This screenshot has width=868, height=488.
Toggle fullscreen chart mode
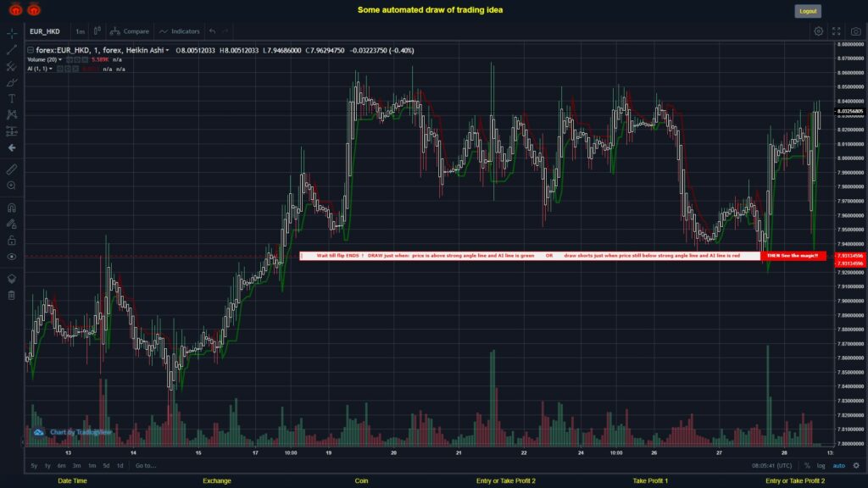pyautogui.click(x=837, y=31)
